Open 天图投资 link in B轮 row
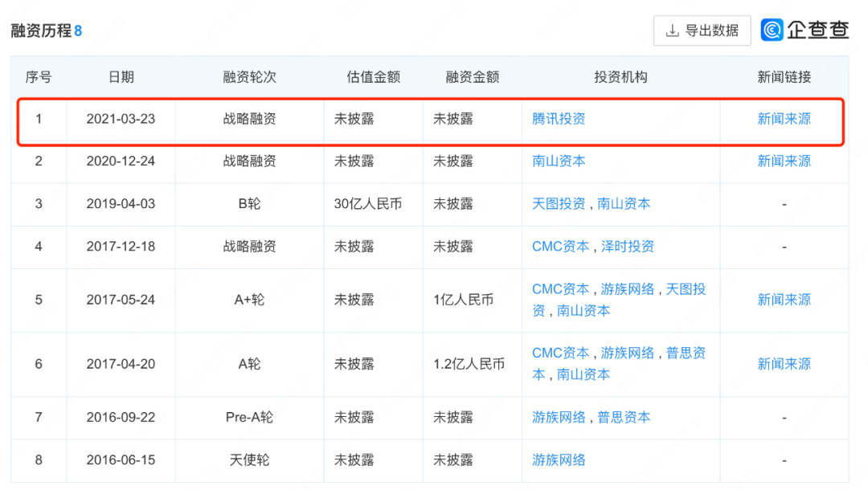The height and width of the screenshot is (490, 868). click(x=559, y=203)
